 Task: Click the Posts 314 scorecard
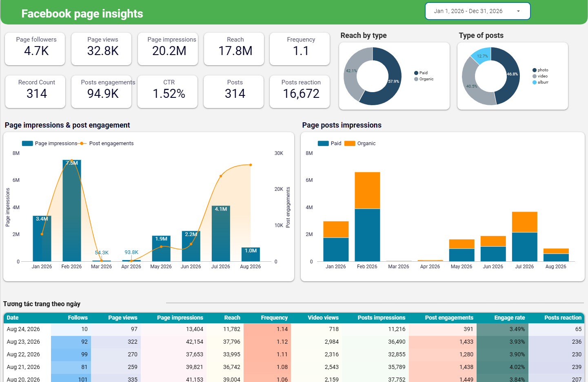tap(234, 92)
